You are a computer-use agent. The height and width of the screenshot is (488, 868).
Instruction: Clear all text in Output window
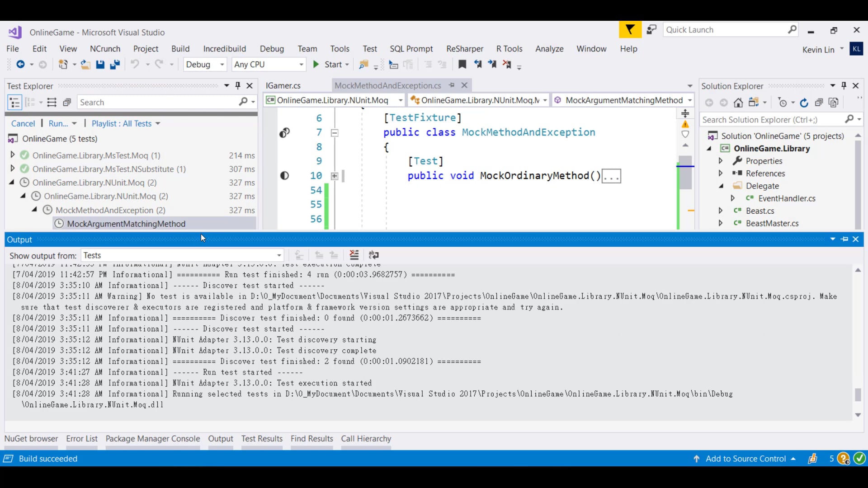(x=354, y=255)
